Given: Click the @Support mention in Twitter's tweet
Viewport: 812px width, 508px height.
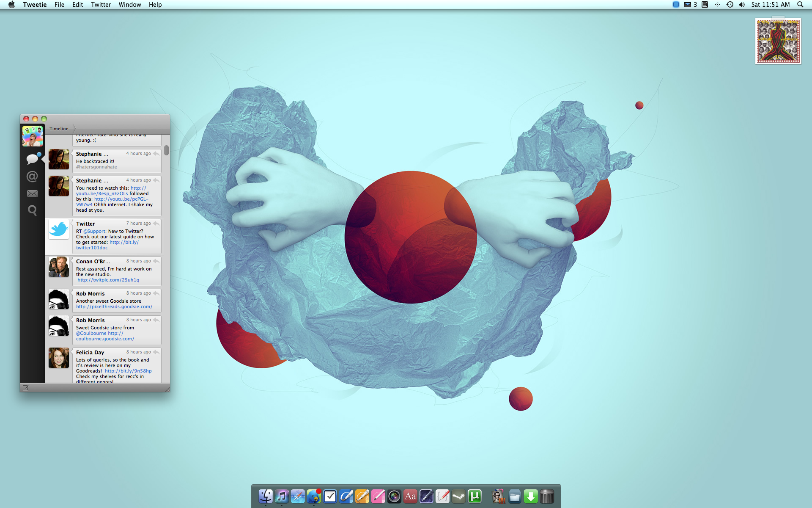Looking at the screenshot, I should tap(94, 232).
